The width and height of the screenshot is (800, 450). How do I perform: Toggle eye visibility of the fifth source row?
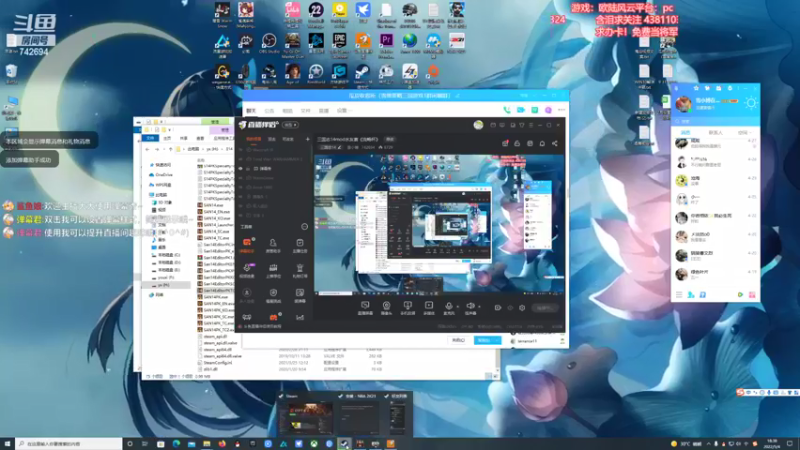(x=241, y=187)
